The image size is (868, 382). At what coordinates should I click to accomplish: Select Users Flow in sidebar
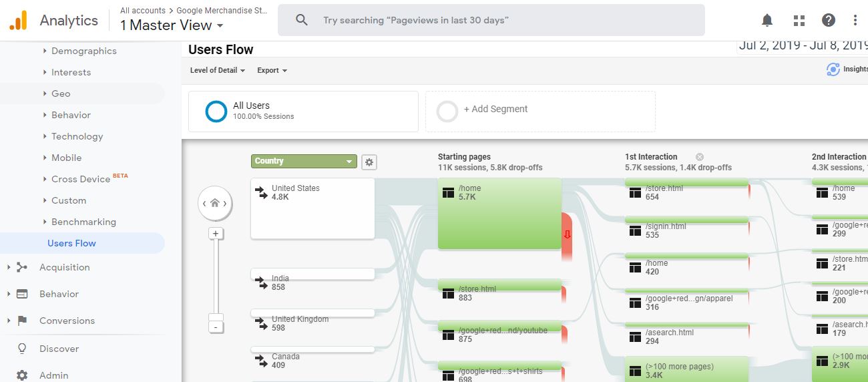click(x=71, y=243)
